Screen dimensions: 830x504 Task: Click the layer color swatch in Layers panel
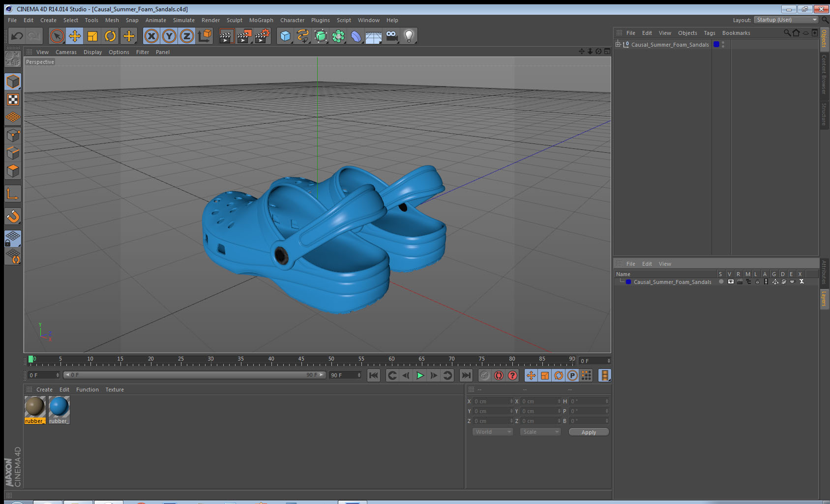point(628,282)
